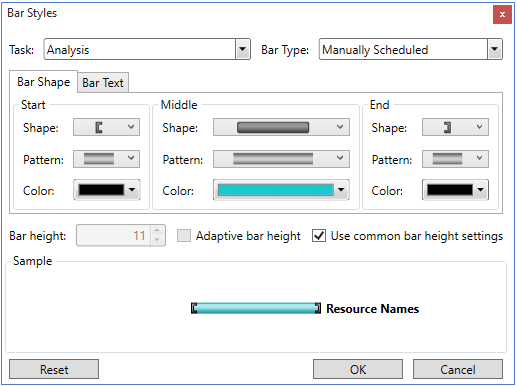
Task: Increase bar height with up spinner
Action: tap(157, 230)
